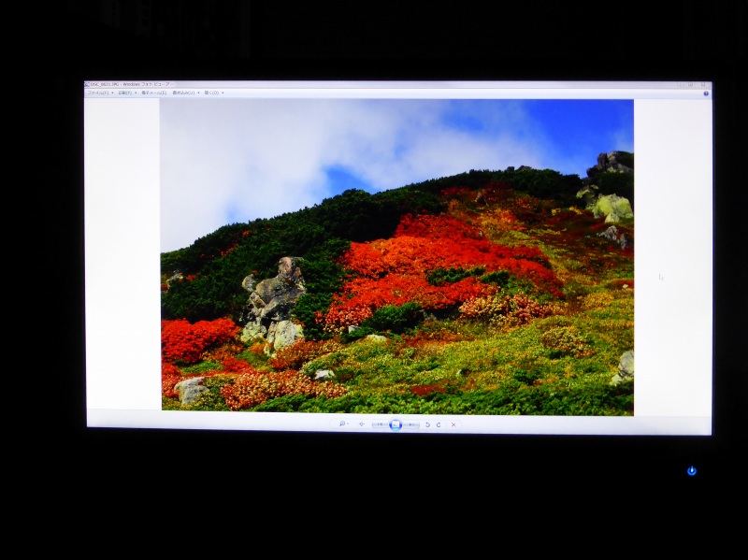Open the ファイル(F) menu

[98, 93]
